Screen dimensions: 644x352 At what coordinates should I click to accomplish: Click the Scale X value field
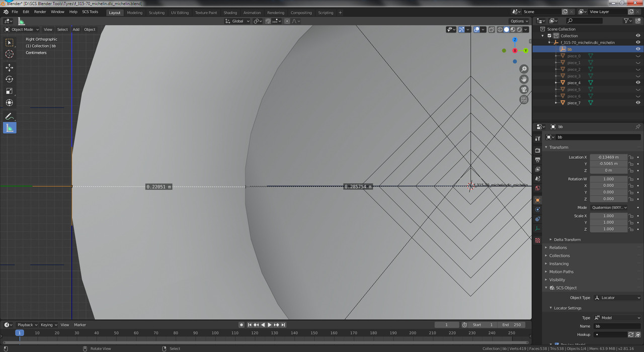pyautogui.click(x=609, y=216)
